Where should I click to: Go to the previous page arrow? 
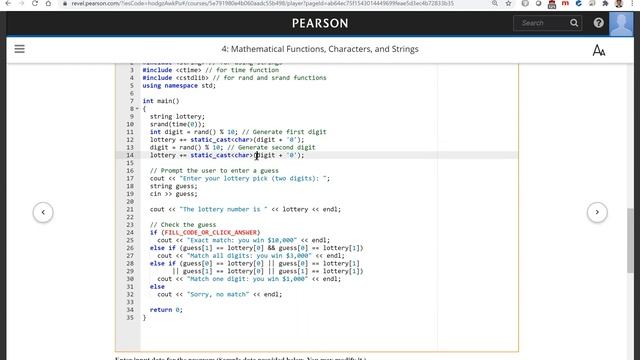43,212
